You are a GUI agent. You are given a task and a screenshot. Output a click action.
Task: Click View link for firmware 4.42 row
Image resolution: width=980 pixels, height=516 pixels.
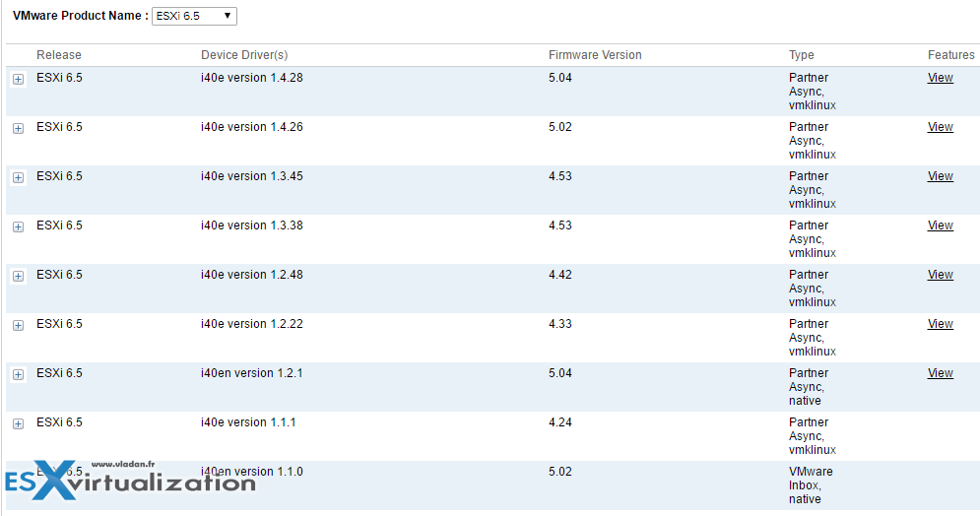[940, 275]
